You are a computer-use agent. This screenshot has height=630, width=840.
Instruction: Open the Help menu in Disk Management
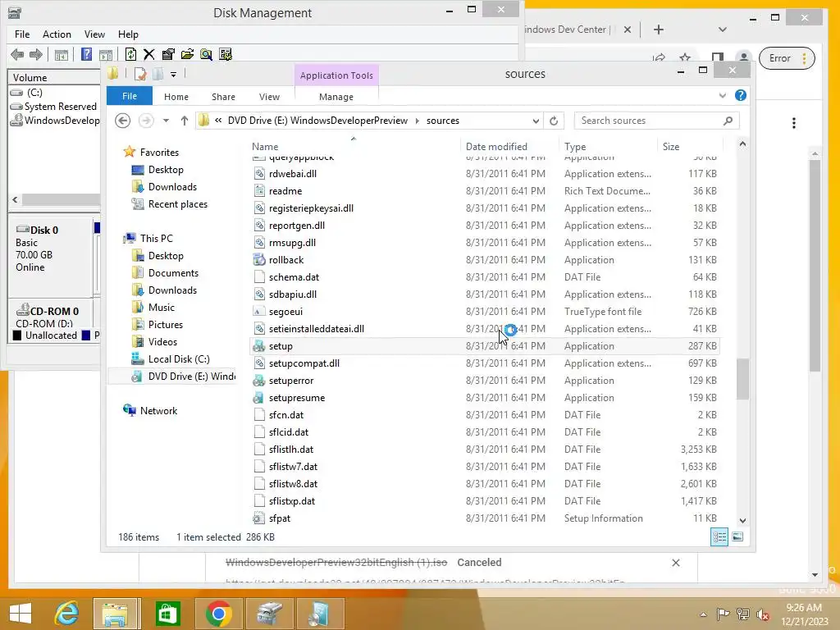coord(128,34)
